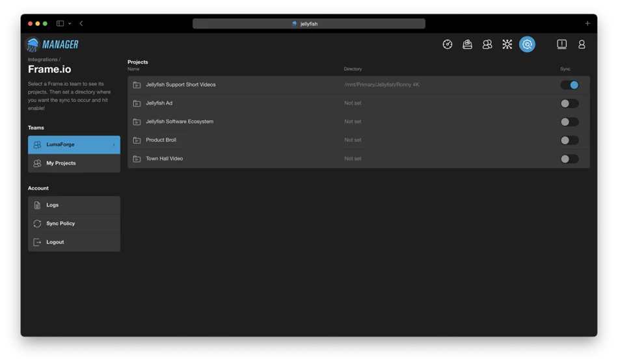Open the users group icon in header

click(487, 44)
